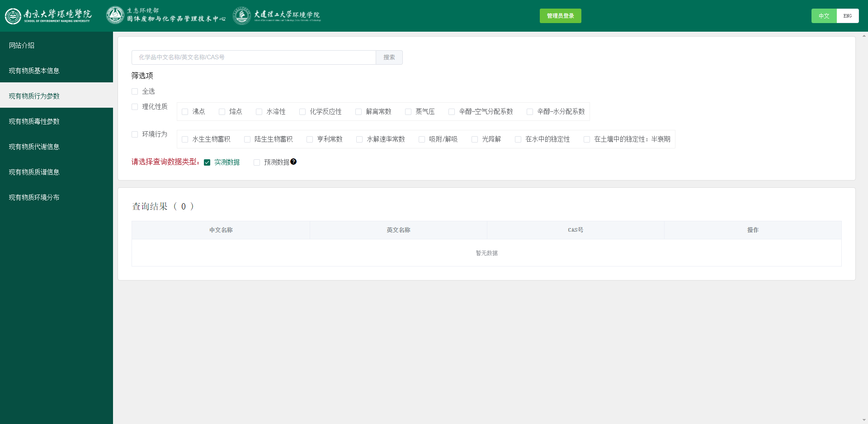Tick the 亨利常数 checkbox
The image size is (868, 424).
(x=310, y=139)
